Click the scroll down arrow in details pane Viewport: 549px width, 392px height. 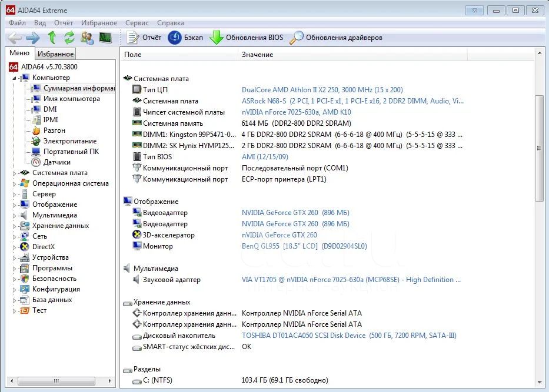tap(539, 383)
